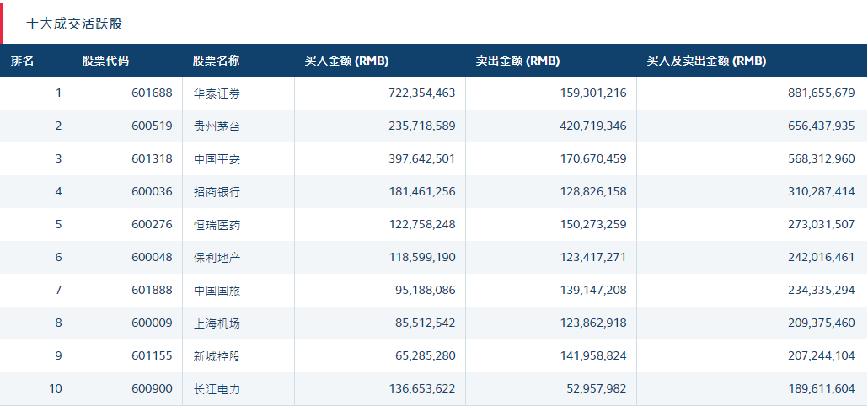
Task: Click buy amount 118,599,190
Action: tap(424, 257)
